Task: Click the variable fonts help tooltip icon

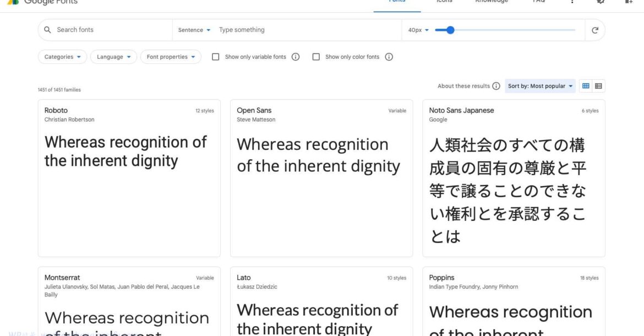Action: (296, 56)
